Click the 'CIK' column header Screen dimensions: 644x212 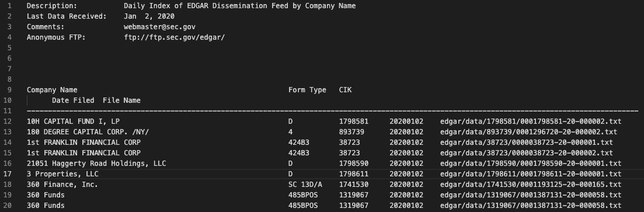click(x=346, y=90)
